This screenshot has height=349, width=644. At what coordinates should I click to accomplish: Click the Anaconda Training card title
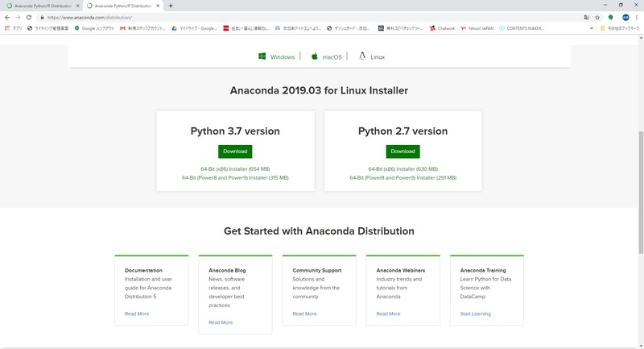pos(482,271)
